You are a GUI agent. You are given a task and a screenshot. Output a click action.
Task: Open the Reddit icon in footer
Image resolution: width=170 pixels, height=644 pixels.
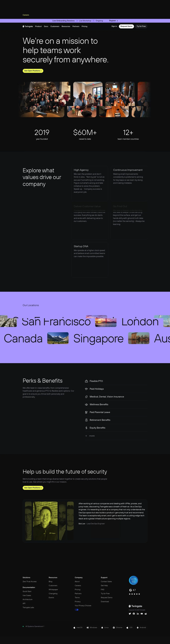pyautogui.click(x=145, y=614)
